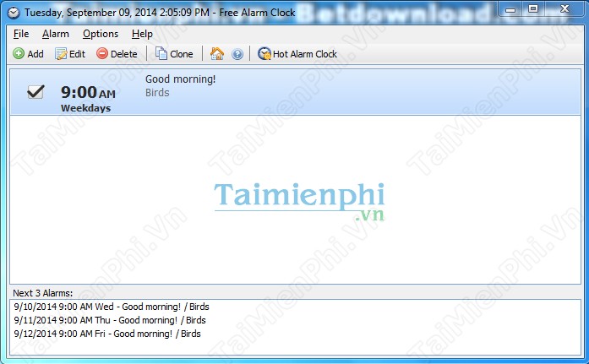Select the 9:00 AM alarm time
The width and height of the screenshot is (589, 364).
pyautogui.click(x=88, y=92)
